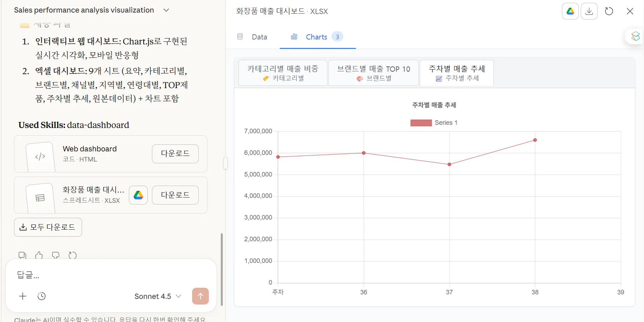
Task: Download the Web dashboard HTML file
Action: [175, 154]
